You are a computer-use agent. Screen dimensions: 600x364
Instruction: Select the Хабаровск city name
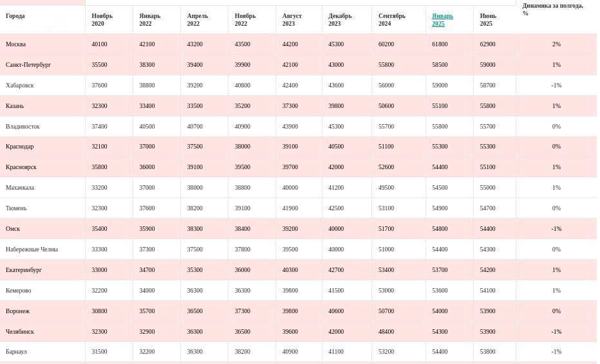(20, 86)
